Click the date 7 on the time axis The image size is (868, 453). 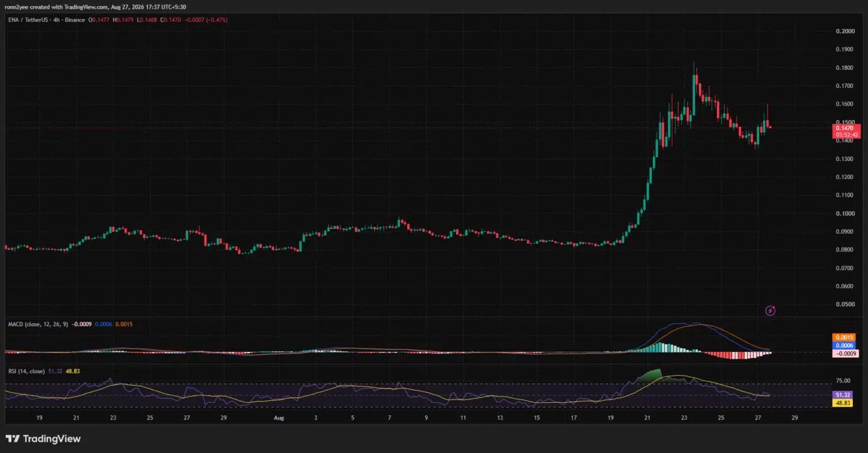[x=389, y=417]
